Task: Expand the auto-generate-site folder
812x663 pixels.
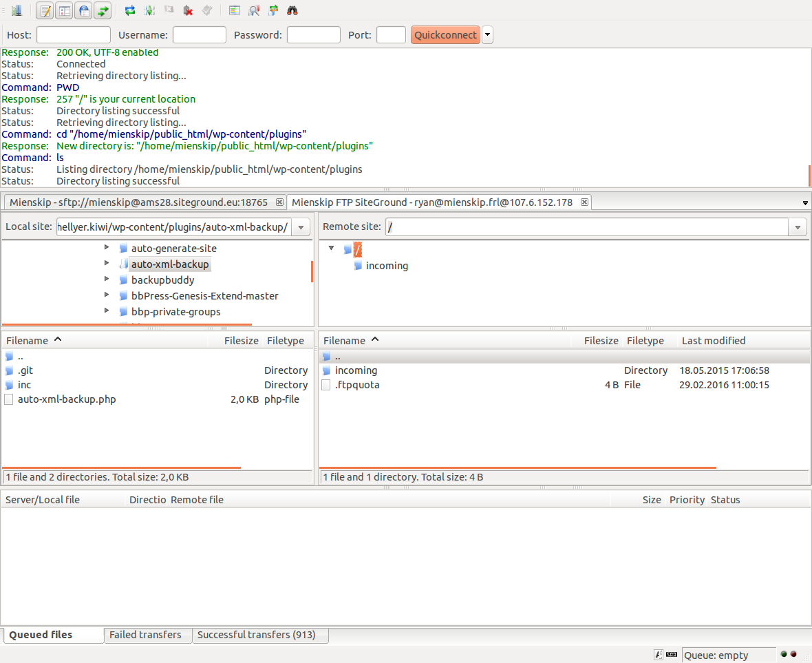Action: coord(107,247)
